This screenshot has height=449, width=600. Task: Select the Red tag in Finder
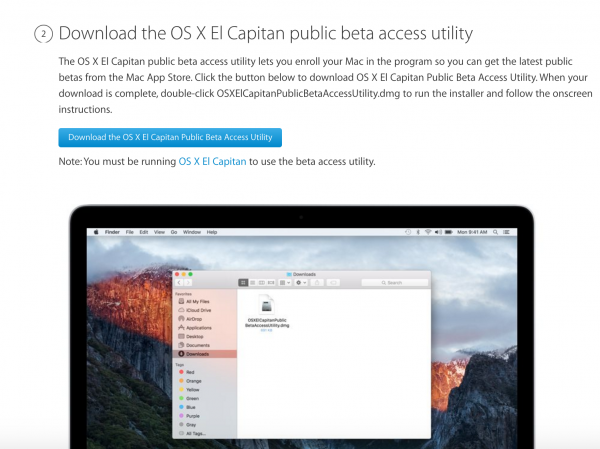coord(191,372)
